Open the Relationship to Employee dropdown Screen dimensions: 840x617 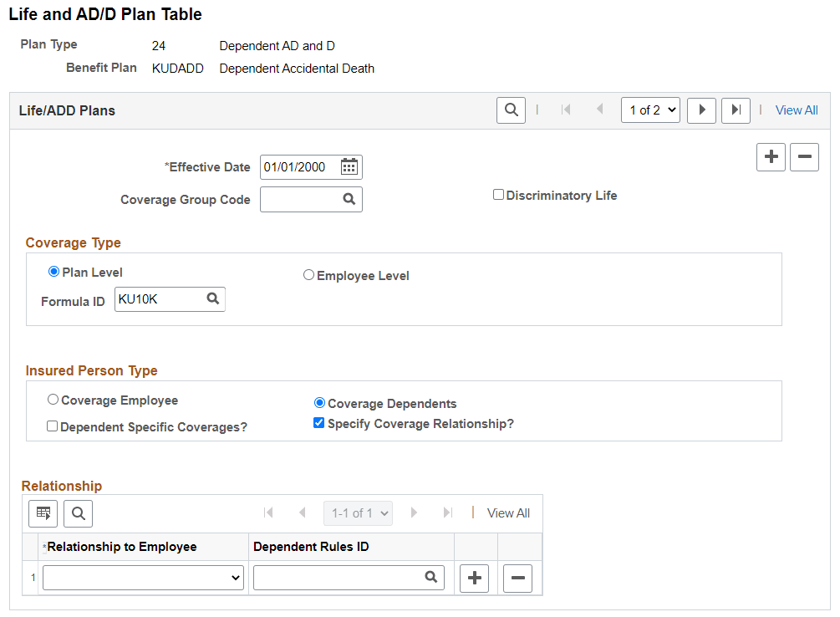point(142,577)
